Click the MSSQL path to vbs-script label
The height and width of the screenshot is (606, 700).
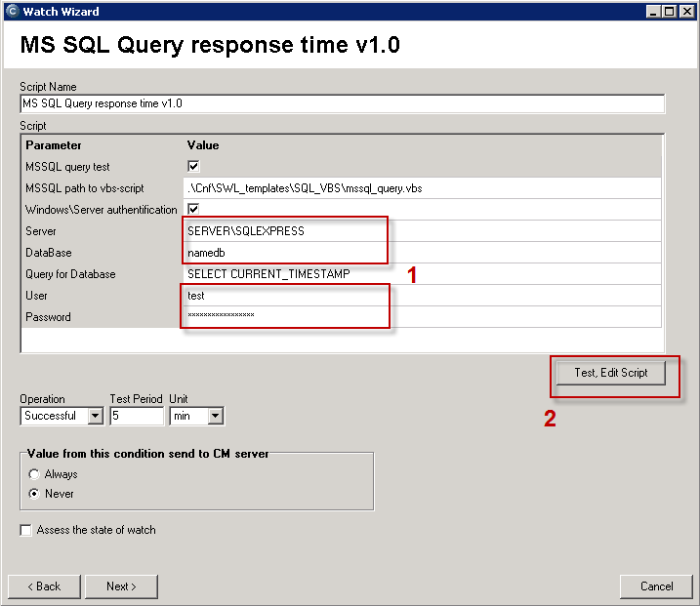pos(85,188)
